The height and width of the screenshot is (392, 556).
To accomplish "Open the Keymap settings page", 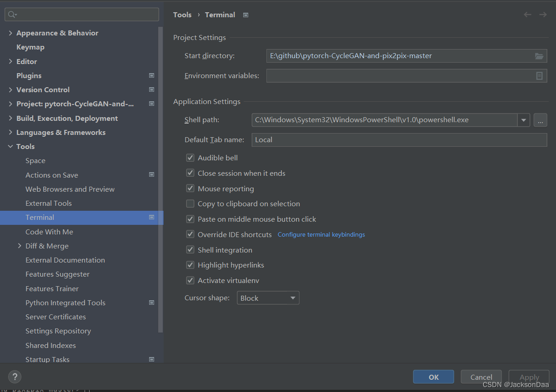I will 30,47.
